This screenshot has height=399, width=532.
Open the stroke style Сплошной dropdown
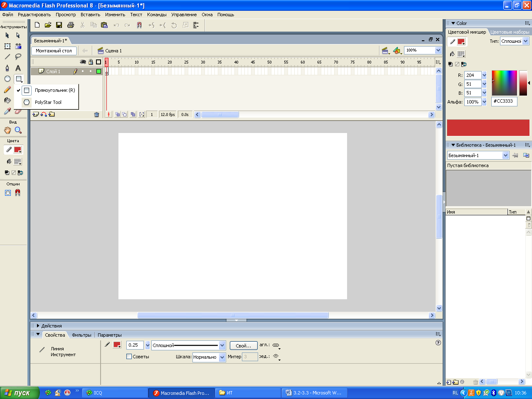click(x=222, y=345)
